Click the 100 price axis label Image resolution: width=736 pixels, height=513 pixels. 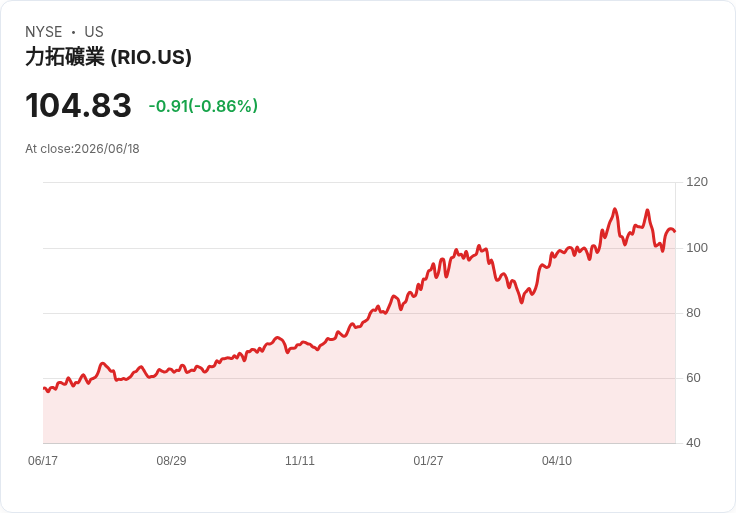click(x=697, y=248)
